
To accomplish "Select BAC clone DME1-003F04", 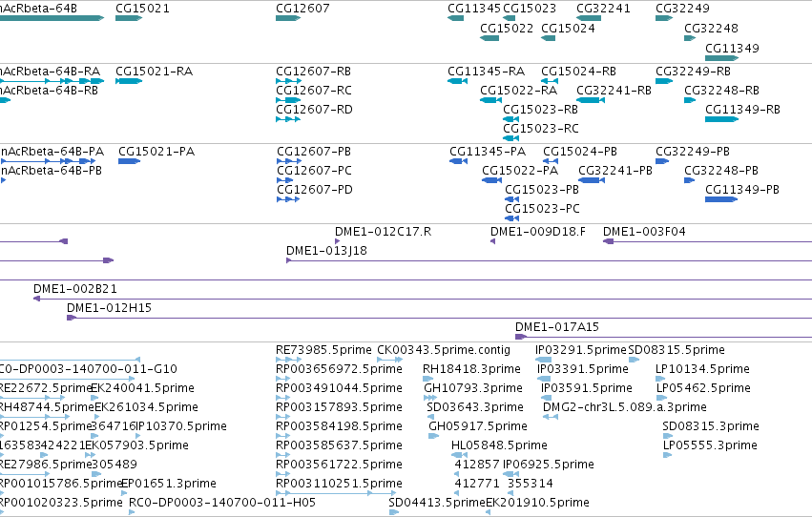I will pyautogui.click(x=707, y=241).
